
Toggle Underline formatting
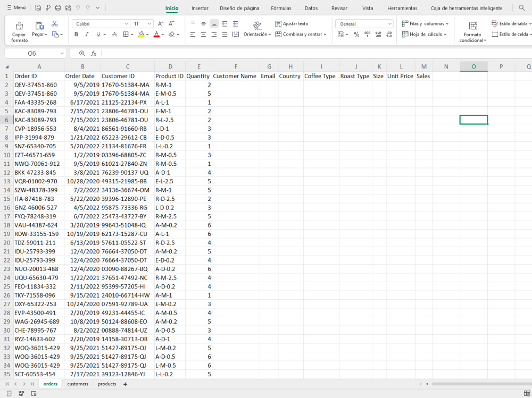pos(98,34)
